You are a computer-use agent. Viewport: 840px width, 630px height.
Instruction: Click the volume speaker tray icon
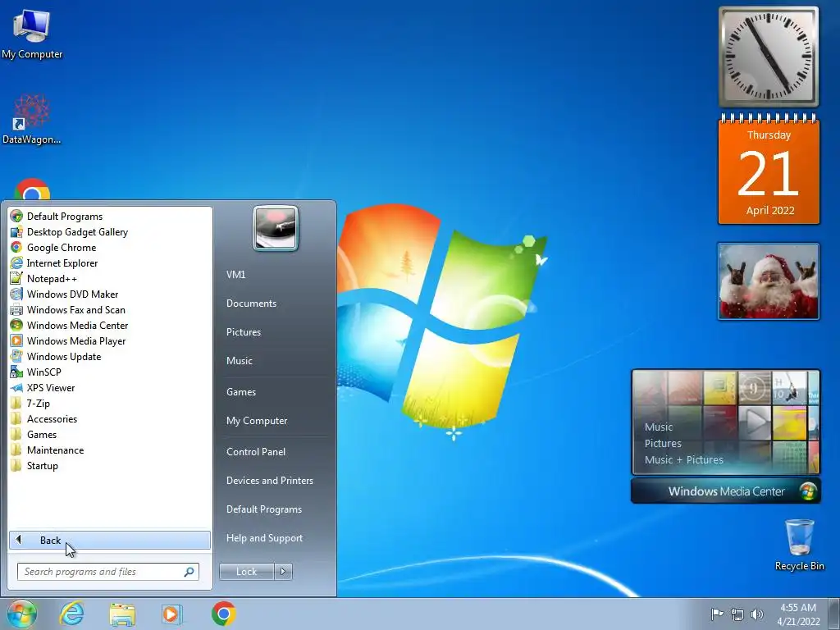pyautogui.click(x=757, y=614)
